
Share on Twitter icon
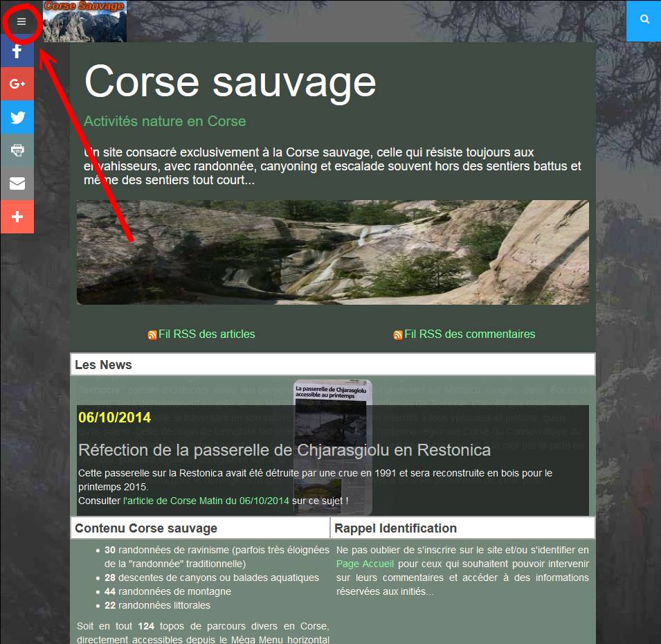click(x=17, y=117)
